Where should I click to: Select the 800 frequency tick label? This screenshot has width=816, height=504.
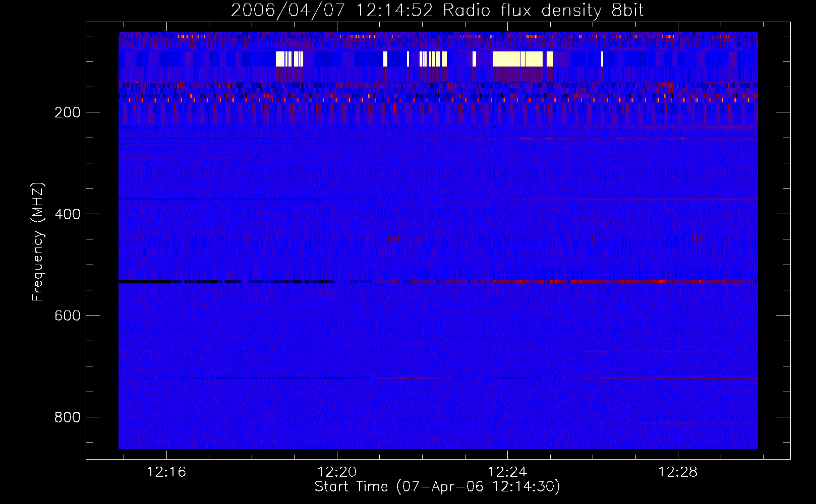[68, 417]
